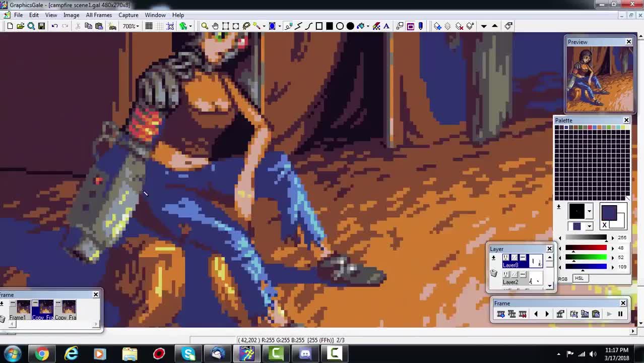
Task: Open the View menu
Action: [51, 15]
